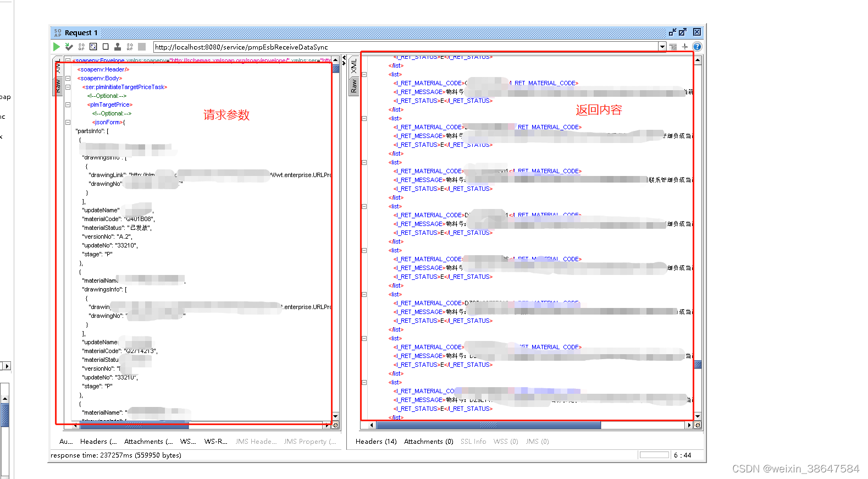The height and width of the screenshot is (479, 868).
Task: Click the gray cancel request square
Action: tap(142, 47)
